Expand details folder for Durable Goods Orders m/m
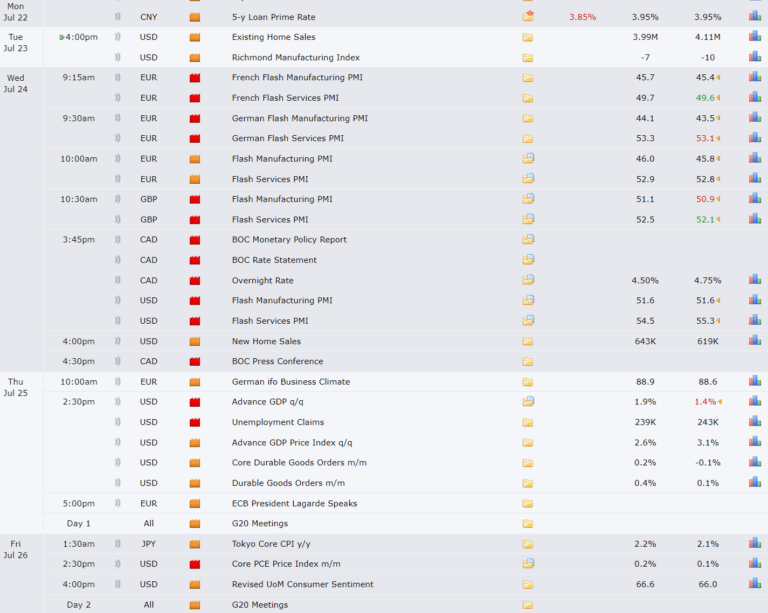The height and width of the screenshot is (613, 768). pyautogui.click(x=527, y=483)
